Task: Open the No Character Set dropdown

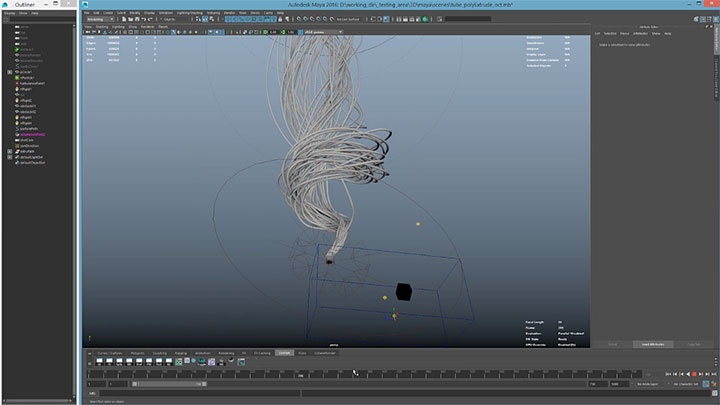Action: tap(686, 384)
